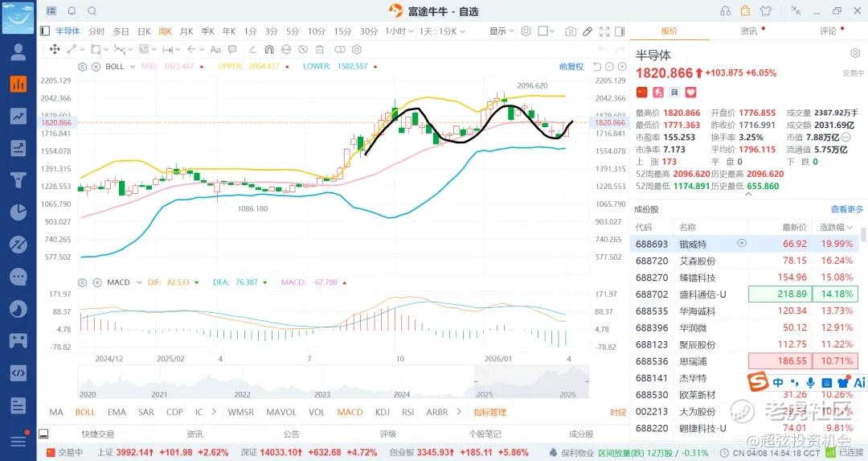The width and height of the screenshot is (868, 461).
Task: Click the heart favorite icon under the semiconductor price
Action: pyautogui.click(x=691, y=93)
